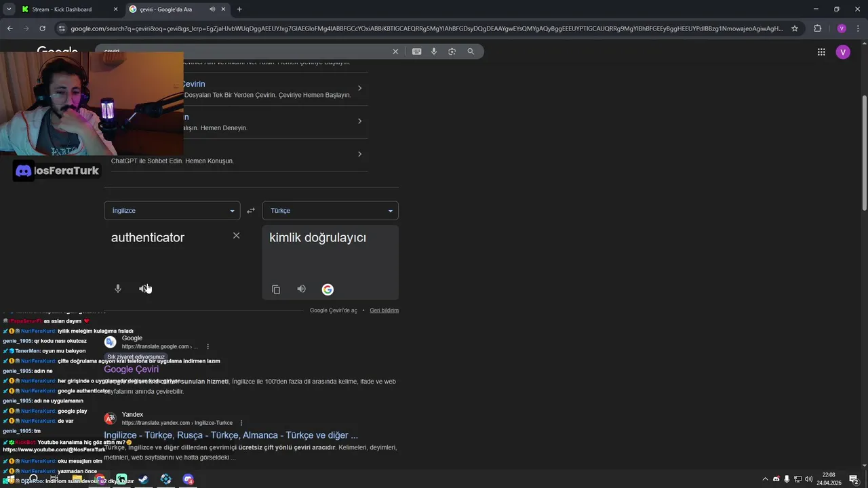
Task: Open the tab search dropdown
Action: click(9, 9)
